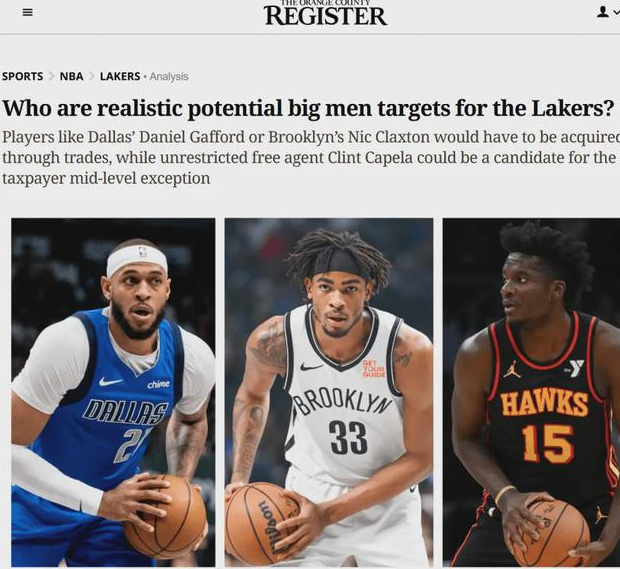
Task: Click the article subheading summary text
Action: pos(310,158)
